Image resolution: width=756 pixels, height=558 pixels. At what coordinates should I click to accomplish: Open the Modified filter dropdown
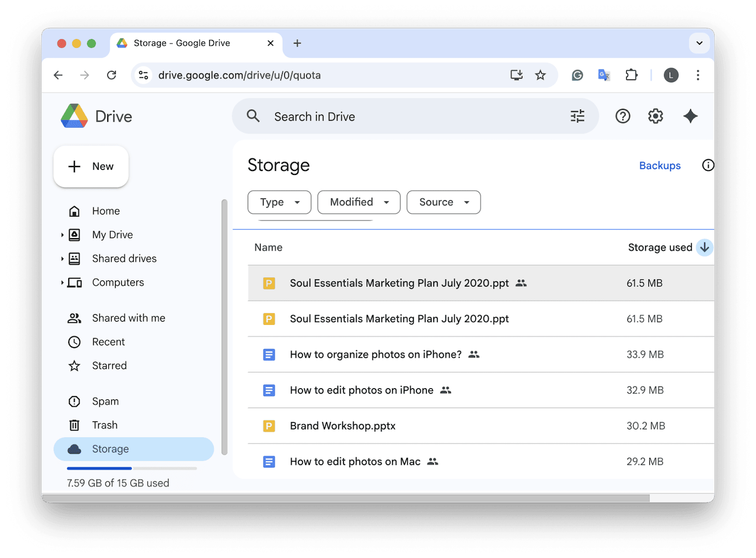click(359, 203)
